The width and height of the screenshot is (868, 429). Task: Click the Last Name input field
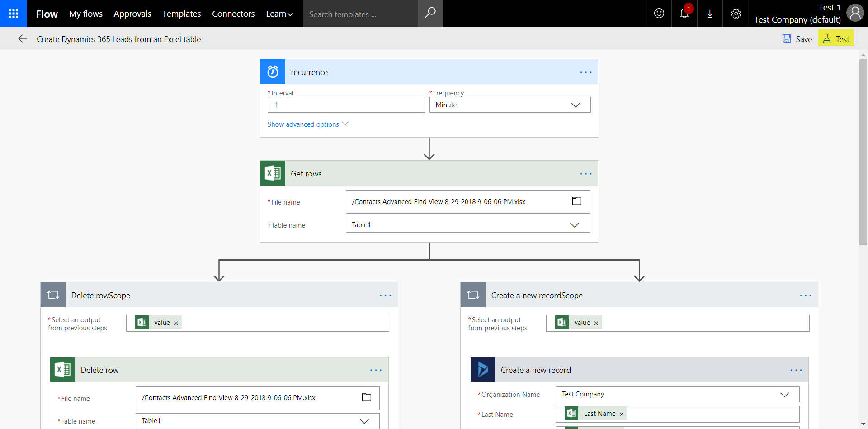pyautogui.click(x=677, y=414)
